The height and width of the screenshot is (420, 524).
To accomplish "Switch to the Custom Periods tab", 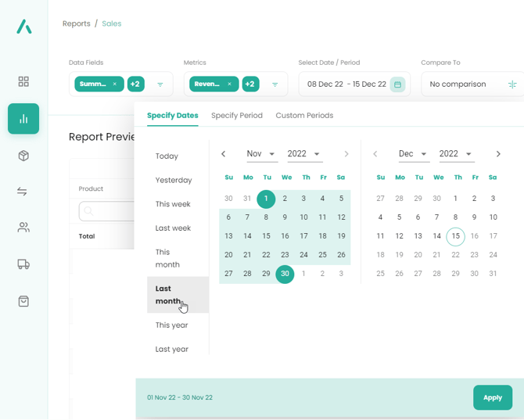I will click(304, 116).
